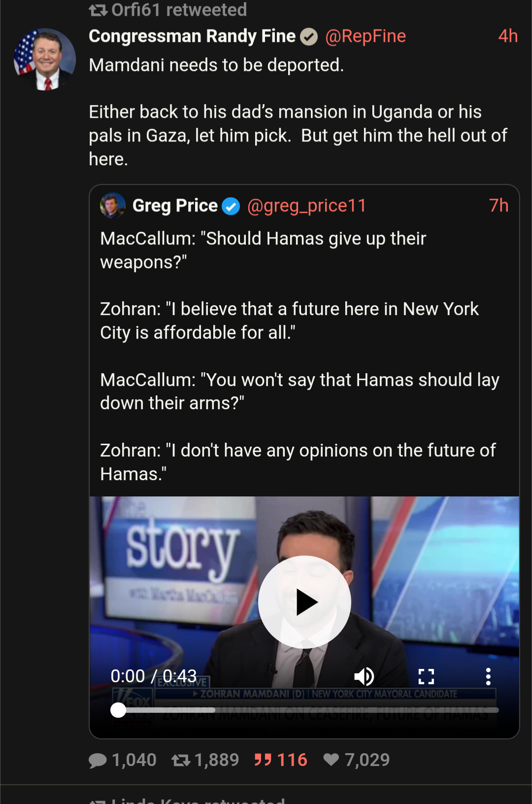Open the video three-dot options menu
Screen dimensions: 532x804
click(488, 677)
